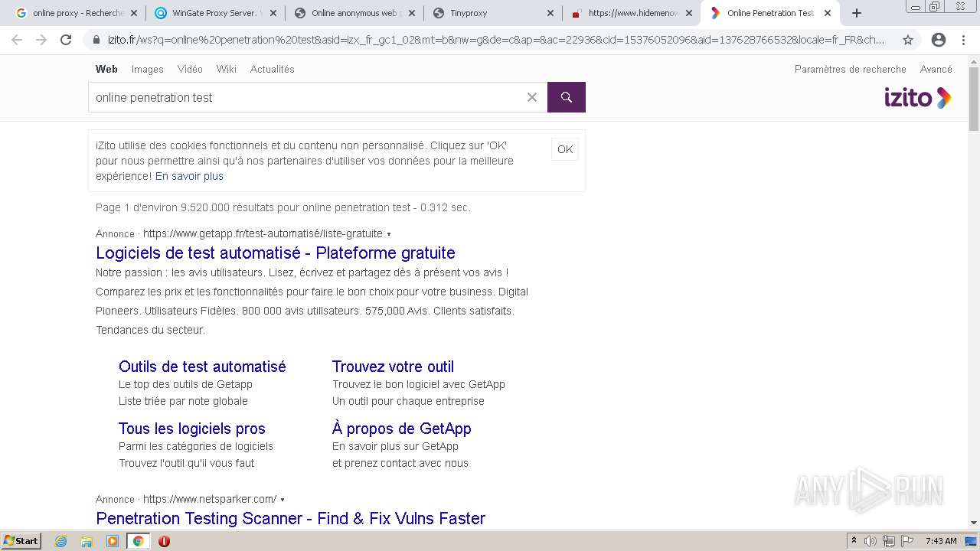Click the network tray icon

(x=889, y=541)
